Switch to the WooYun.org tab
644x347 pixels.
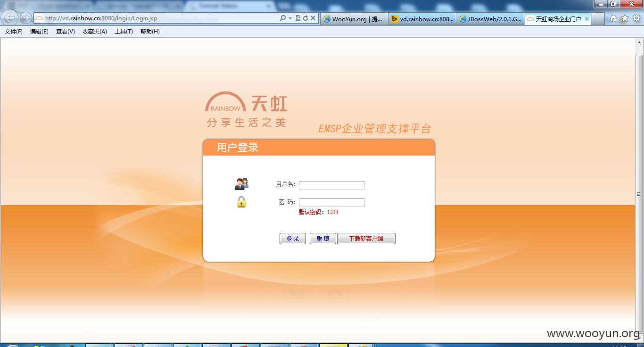(x=354, y=19)
